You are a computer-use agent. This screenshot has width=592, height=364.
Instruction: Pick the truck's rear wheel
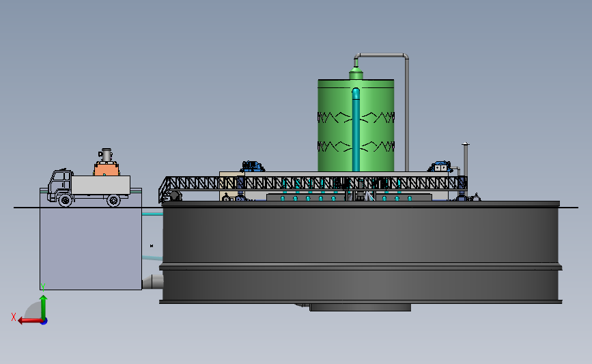(x=113, y=201)
